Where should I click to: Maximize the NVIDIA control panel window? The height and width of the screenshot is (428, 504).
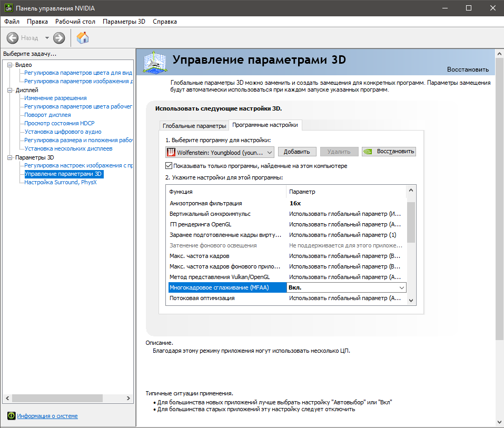[x=469, y=8]
